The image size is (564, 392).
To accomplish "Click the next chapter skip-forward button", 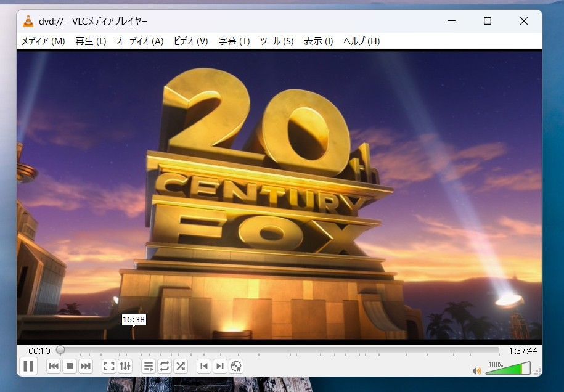I will pos(86,367).
